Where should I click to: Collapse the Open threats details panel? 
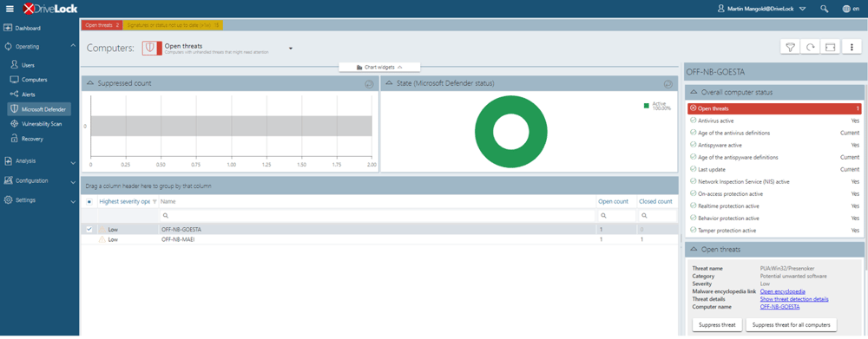694,250
